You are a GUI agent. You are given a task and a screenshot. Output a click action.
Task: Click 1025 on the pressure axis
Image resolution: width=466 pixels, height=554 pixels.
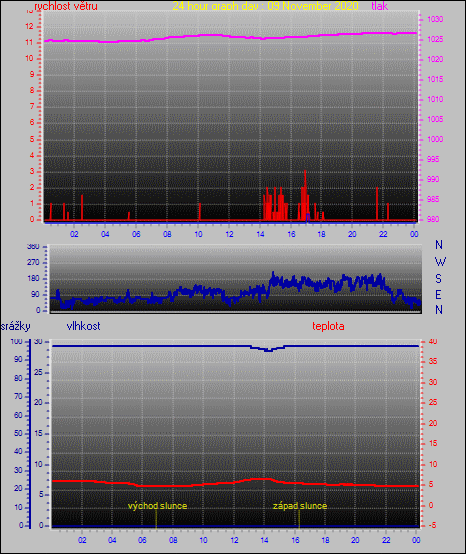click(435, 40)
